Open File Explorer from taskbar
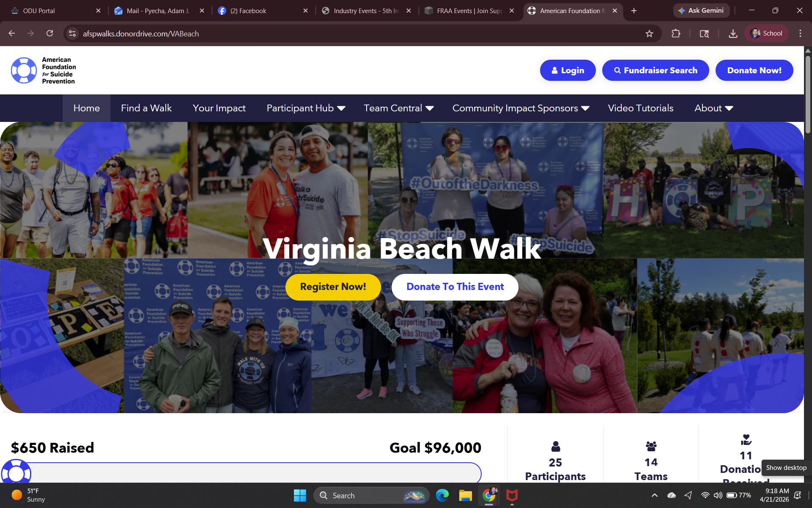This screenshot has height=508, width=812. (x=465, y=495)
